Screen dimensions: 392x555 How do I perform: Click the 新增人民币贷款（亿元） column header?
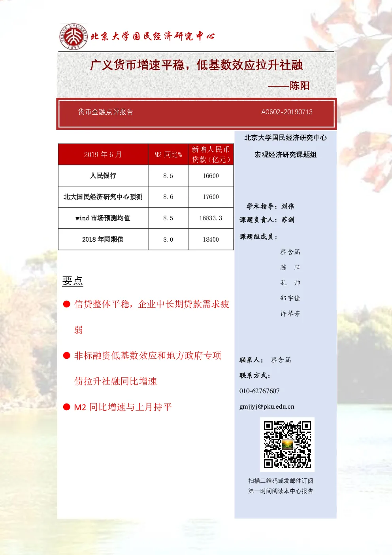tap(211, 155)
